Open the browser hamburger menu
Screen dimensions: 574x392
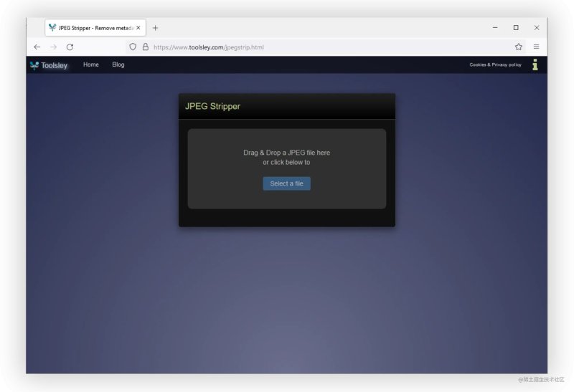click(536, 47)
